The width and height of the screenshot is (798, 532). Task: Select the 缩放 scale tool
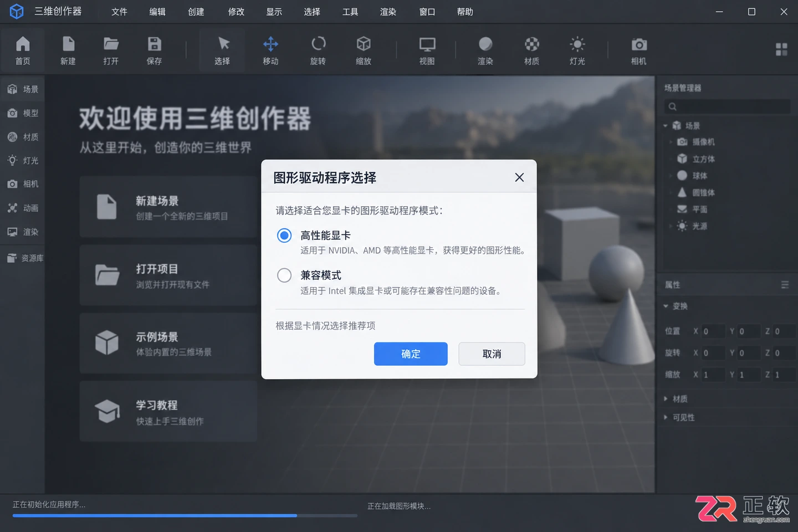pos(364,44)
